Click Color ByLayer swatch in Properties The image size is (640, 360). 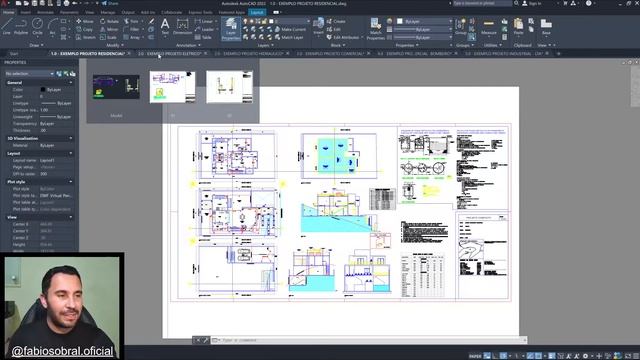click(43, 89)
